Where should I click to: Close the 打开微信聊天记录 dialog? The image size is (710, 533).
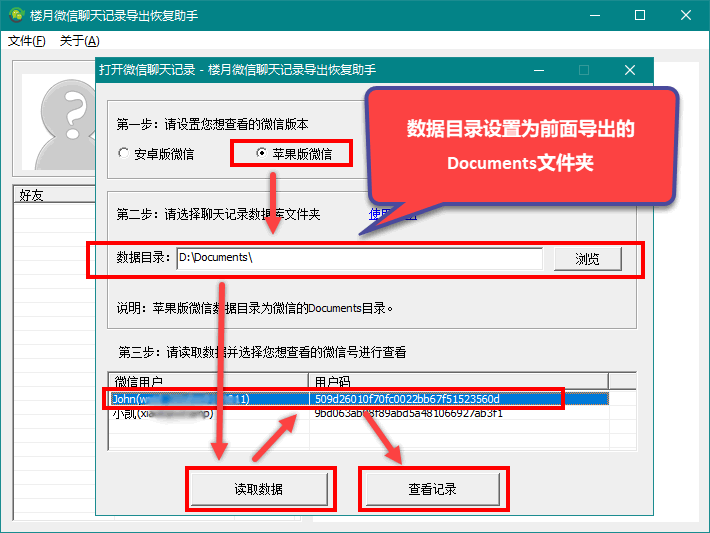click(x=629, y=70)
